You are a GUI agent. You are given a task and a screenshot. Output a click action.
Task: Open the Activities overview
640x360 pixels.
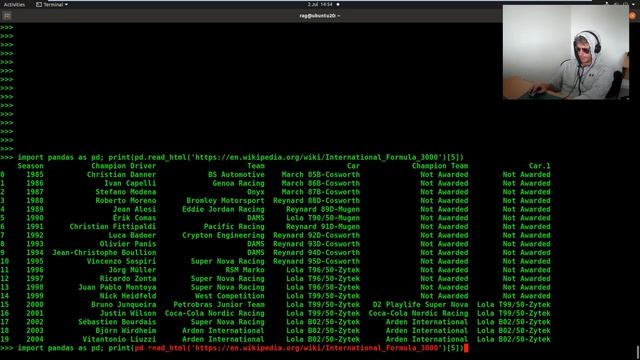14,4
